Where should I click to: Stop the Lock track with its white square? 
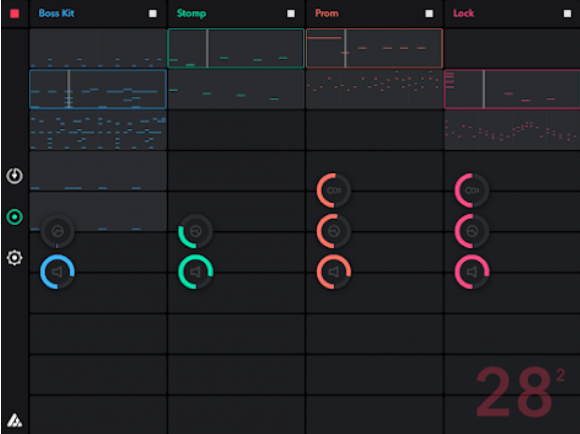567,14
